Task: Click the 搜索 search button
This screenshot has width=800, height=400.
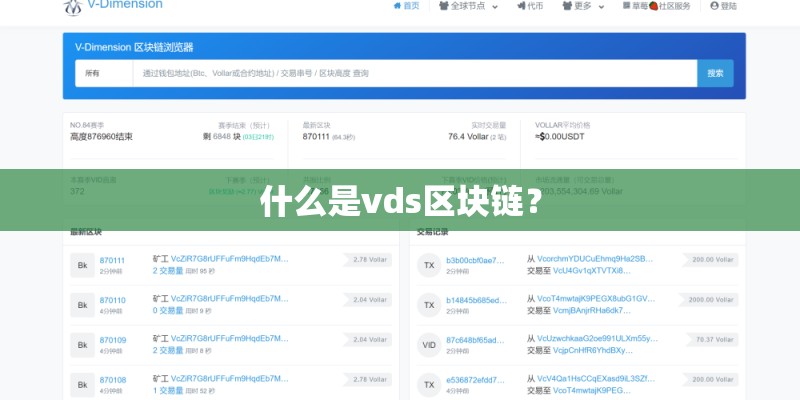Action: pos(715,73)
